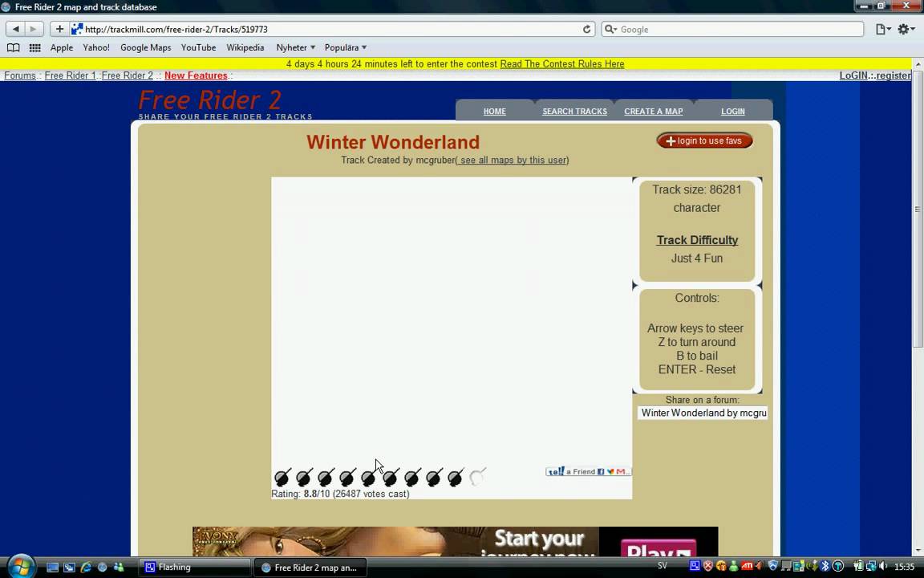Click the login to use favs button
924x578 pixels.
coord(705,141)
